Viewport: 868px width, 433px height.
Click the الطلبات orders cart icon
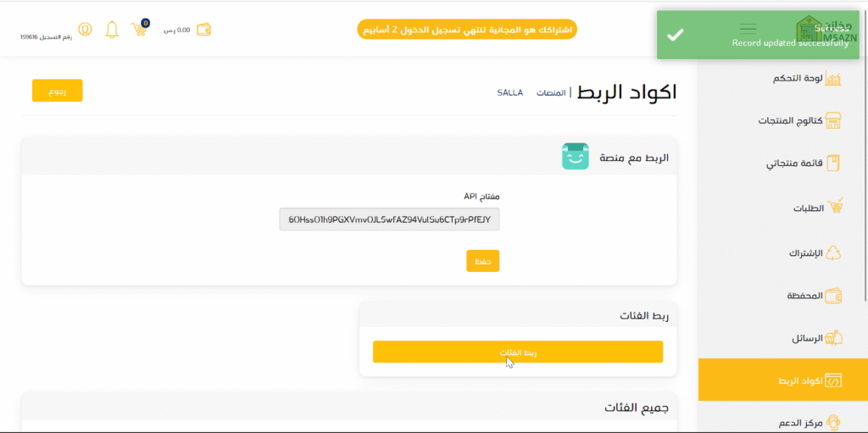[833, 208]
